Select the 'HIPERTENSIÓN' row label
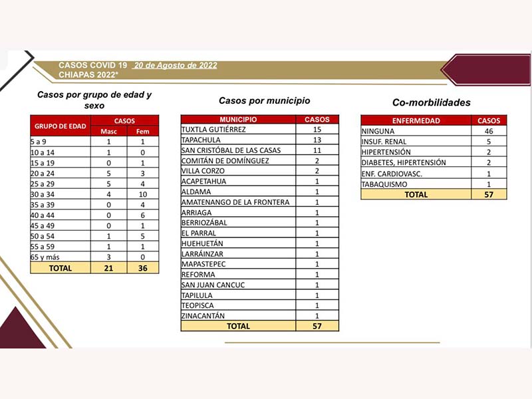Image resolution: width=532 pixels, height=399 pixels. click(386, 152)
